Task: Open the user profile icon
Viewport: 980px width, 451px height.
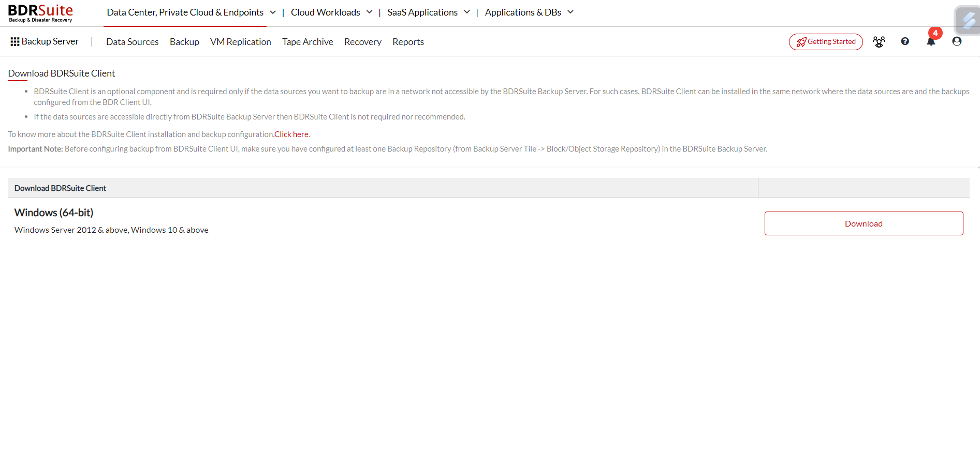Action: [x=957, y=41]
